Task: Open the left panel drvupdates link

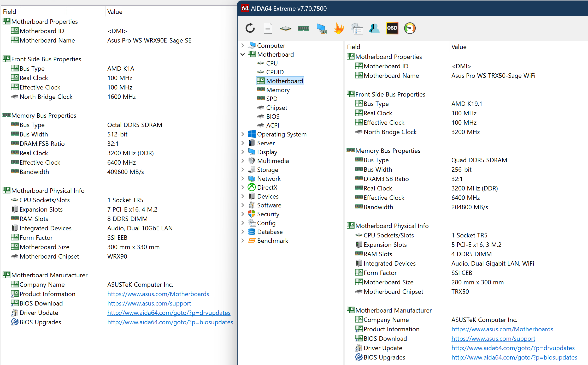Action: (x=169, y=313)
